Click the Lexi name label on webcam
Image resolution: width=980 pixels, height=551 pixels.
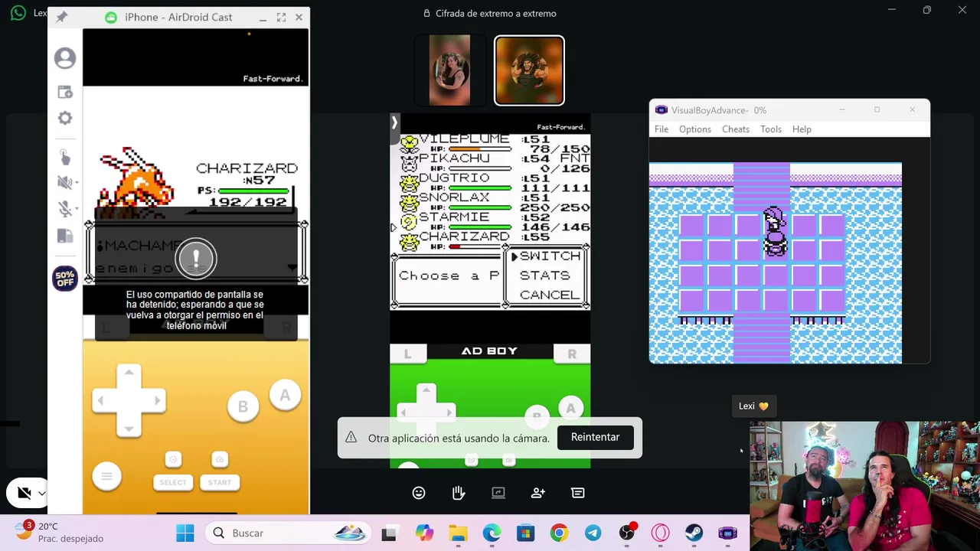coord(753,406)
